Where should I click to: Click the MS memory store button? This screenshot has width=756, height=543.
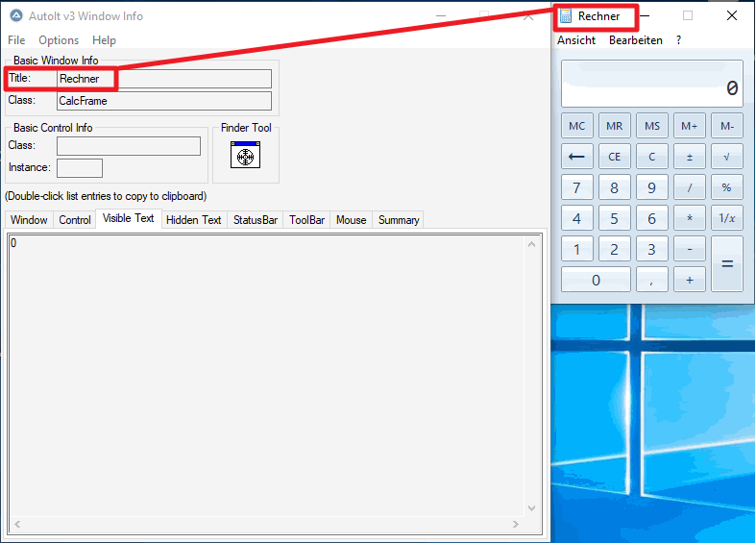652,126
